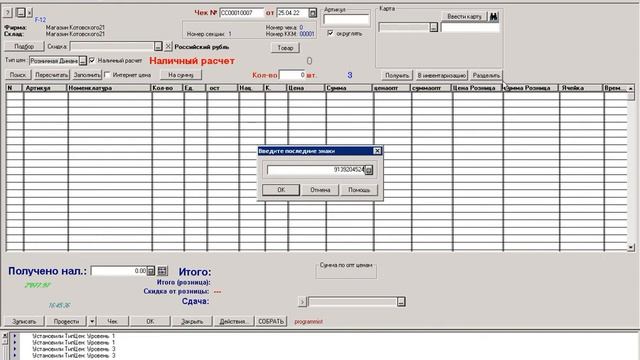The height and width of the screenshot is (360, 640).
Task: Open calculator icon inside the dialog input
Action: pyautogui.click(x=369, y=170)
